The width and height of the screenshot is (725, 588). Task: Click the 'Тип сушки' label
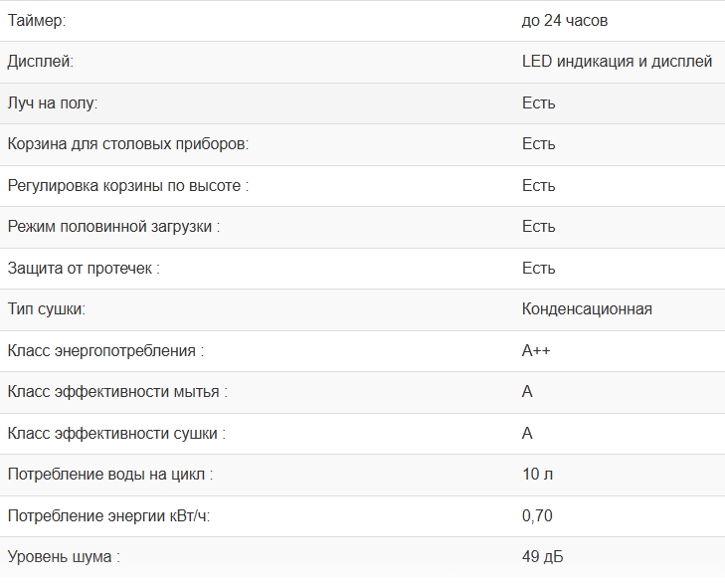47,309
